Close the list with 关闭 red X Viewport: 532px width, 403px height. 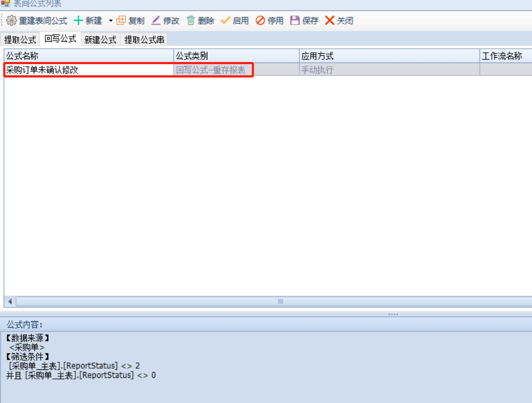point(329,21)
